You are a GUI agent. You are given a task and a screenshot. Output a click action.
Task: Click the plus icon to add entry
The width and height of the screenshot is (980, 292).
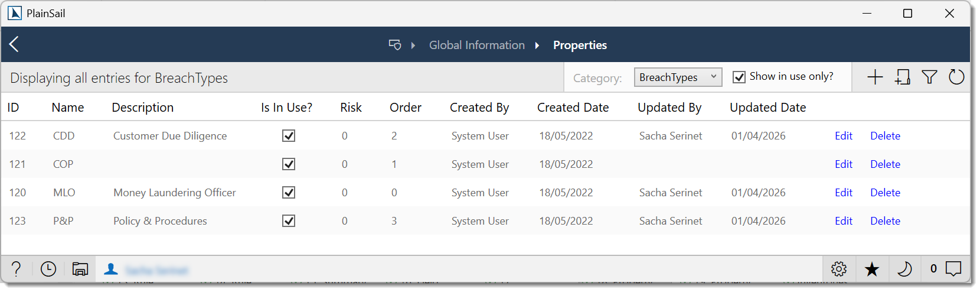pos(875,77)
